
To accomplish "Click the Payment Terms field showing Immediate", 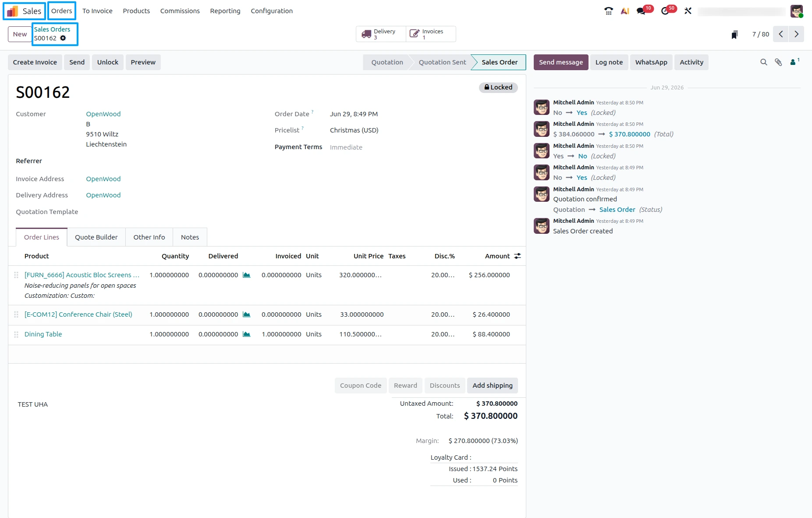I will [x=346, y=147].
